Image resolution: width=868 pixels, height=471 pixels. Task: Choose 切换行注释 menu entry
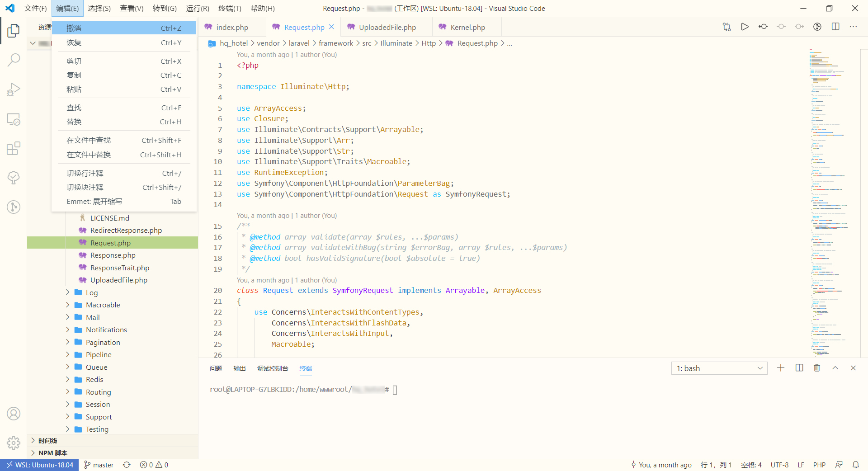[x=124, y=173]
